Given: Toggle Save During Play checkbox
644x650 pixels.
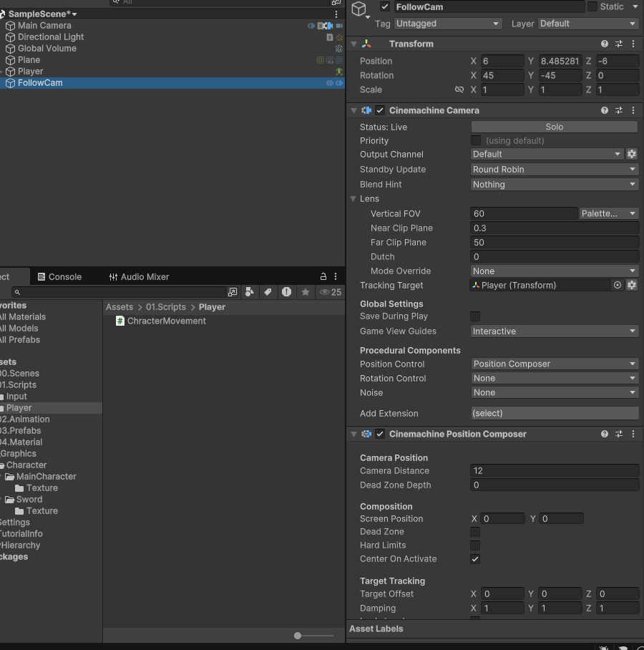Looking at the screenshot, I should [x=475, y=316].
